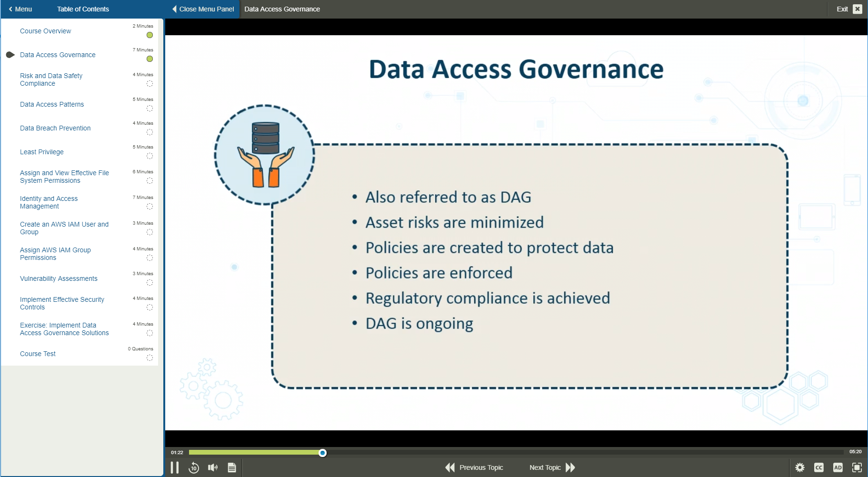
Task: Rewind the video 10 seconds
Action: point(194,467)
